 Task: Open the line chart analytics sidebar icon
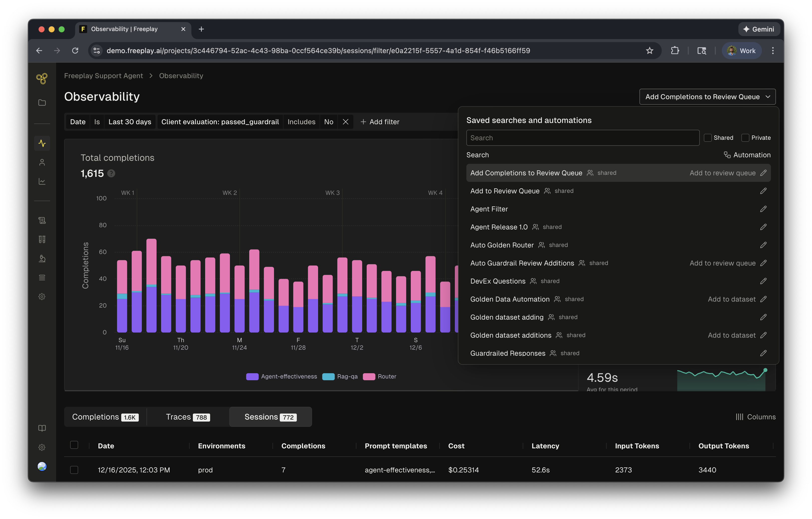point(42,181)
